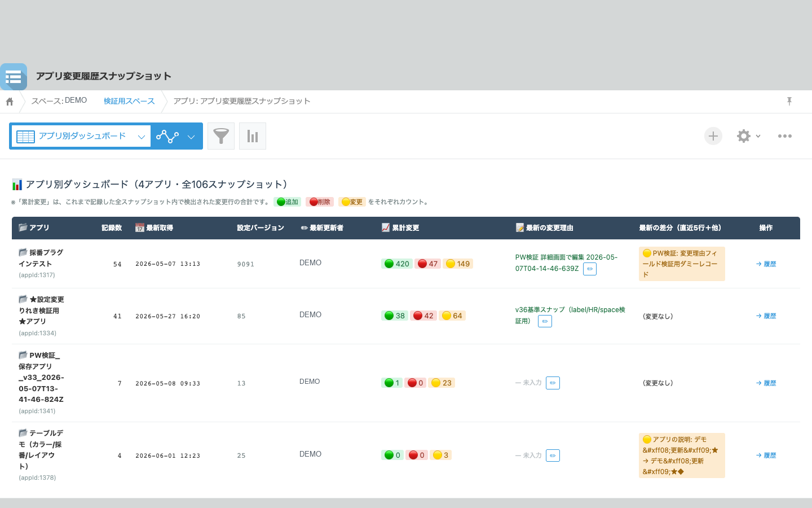Open 履歴 link for テーブルデモ
Screen dimensions: 812x508
pyautogui.click(x=766, y=456)
